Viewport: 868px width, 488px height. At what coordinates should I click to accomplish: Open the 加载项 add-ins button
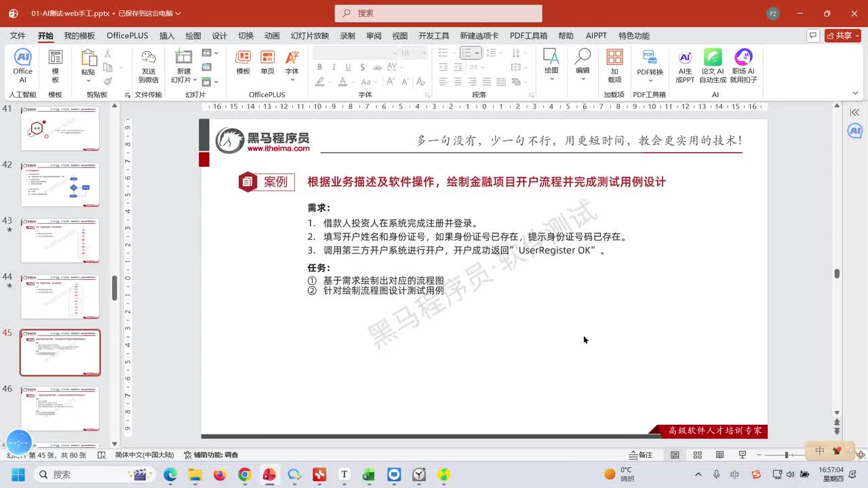coord(614,66)
